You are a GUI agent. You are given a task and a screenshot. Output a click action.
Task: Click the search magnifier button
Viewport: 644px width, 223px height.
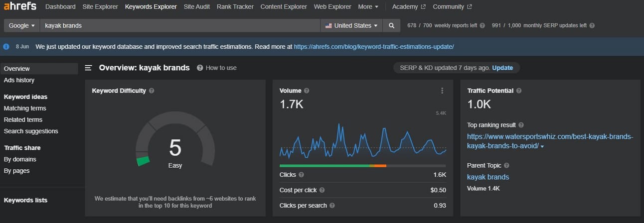coord(391,25)
